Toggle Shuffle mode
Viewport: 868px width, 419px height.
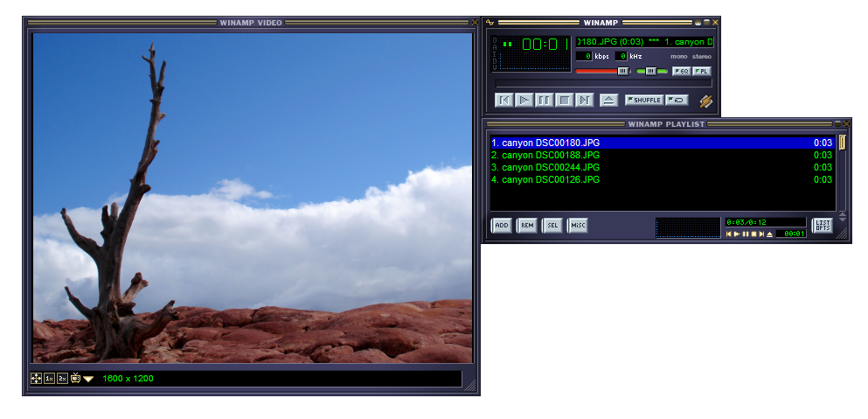(x=644, y=100)
